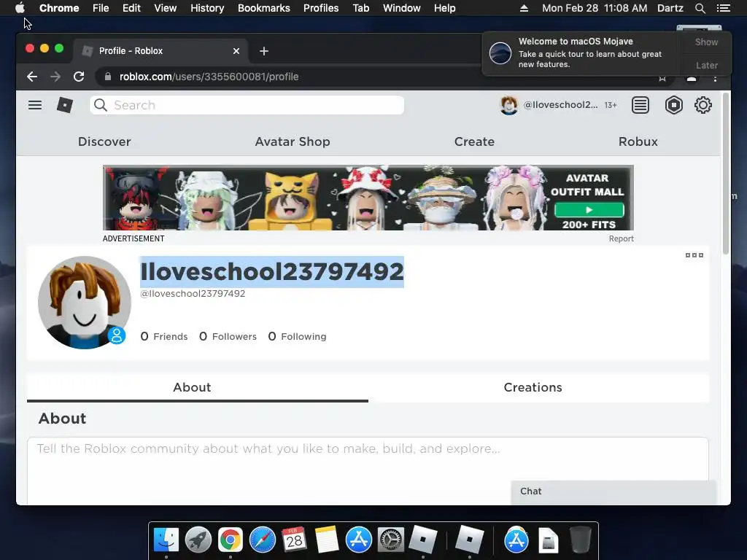
Task: Select the About tab
Action: tap(192, 388)
